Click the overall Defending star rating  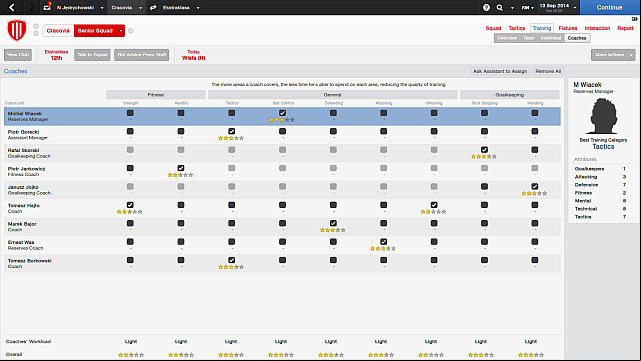coord(331,355)
